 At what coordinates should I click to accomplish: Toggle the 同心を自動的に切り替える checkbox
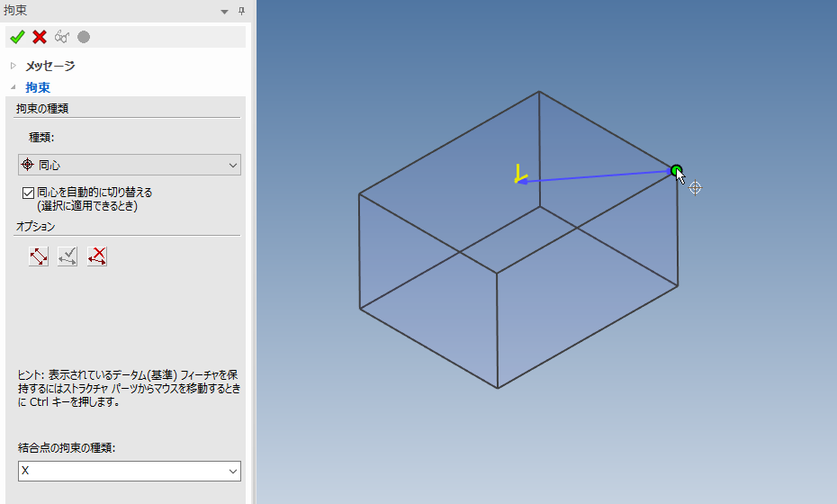[x=27, y=193]
